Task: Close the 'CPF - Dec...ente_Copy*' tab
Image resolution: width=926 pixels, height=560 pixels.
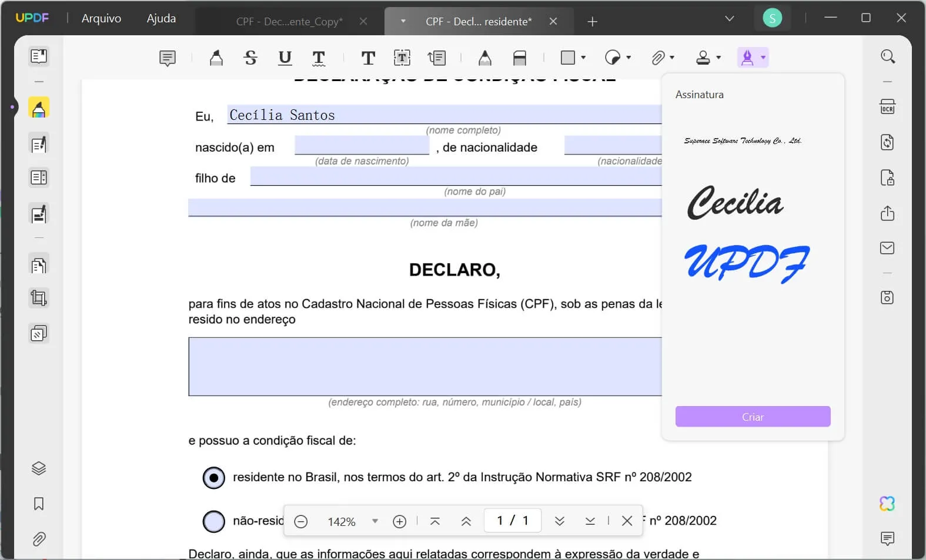Action: (x=363, y=21)
